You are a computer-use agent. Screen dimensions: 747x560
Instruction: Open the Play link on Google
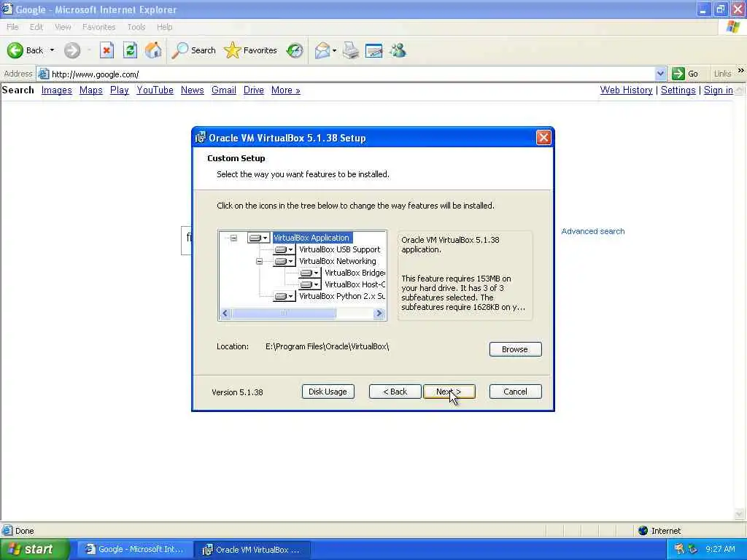coord(120,90)
